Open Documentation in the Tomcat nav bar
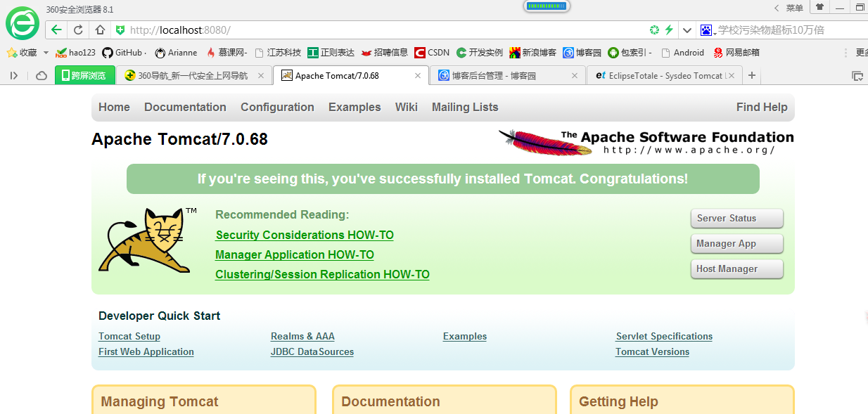The height and width of the screenshot is (414, 868). click(185, 107)
